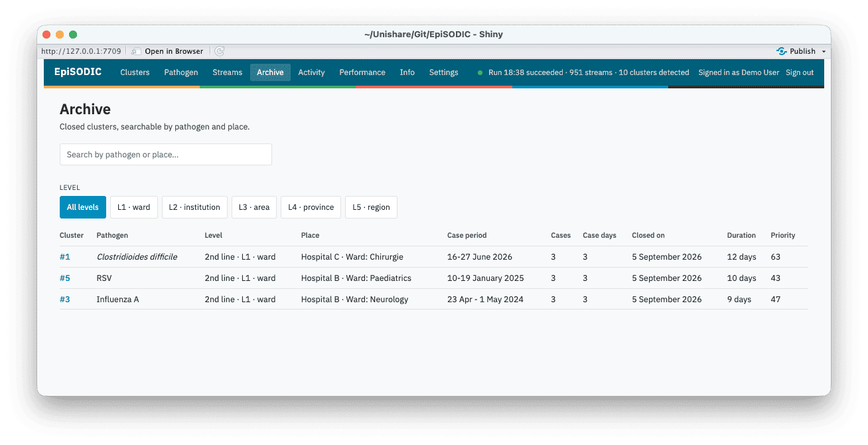Click the reload viewer icon

(x=220, y=51)
